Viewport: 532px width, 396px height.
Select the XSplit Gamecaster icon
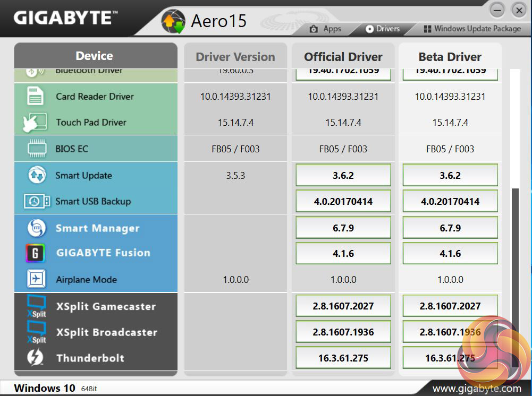click(x=36, y=307)
